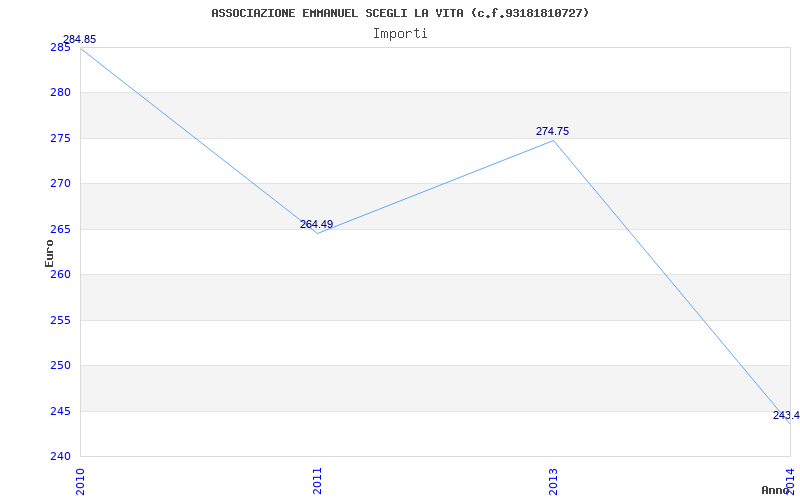Click the 2014 x-axis label

tap(791, 481)
